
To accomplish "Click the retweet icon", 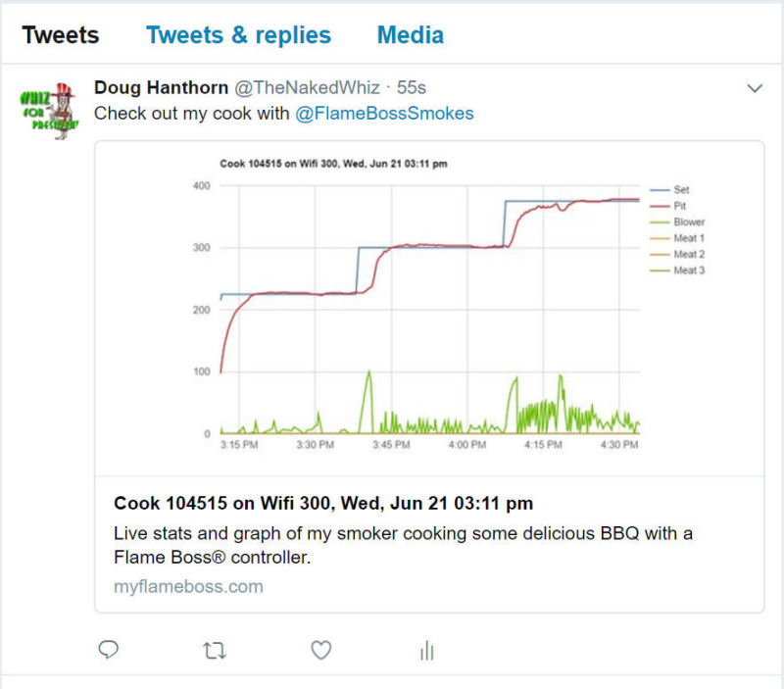I will (x=214, y=650).
